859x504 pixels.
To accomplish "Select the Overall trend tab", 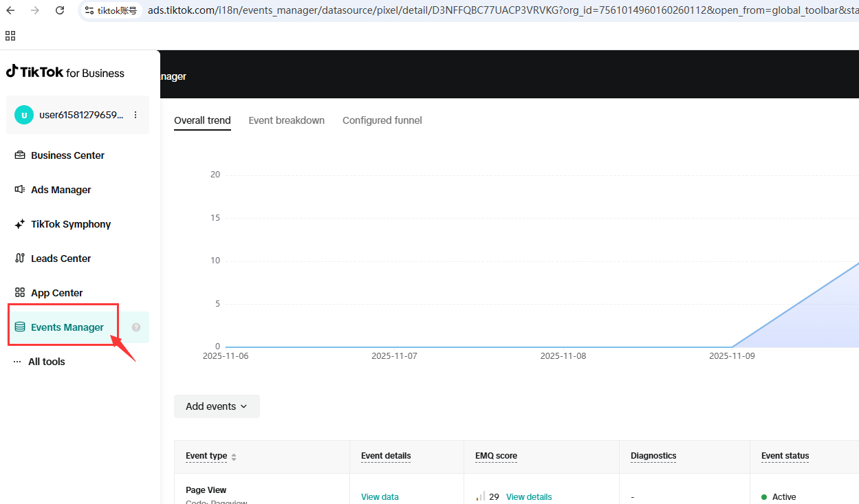I will (202, 120).
